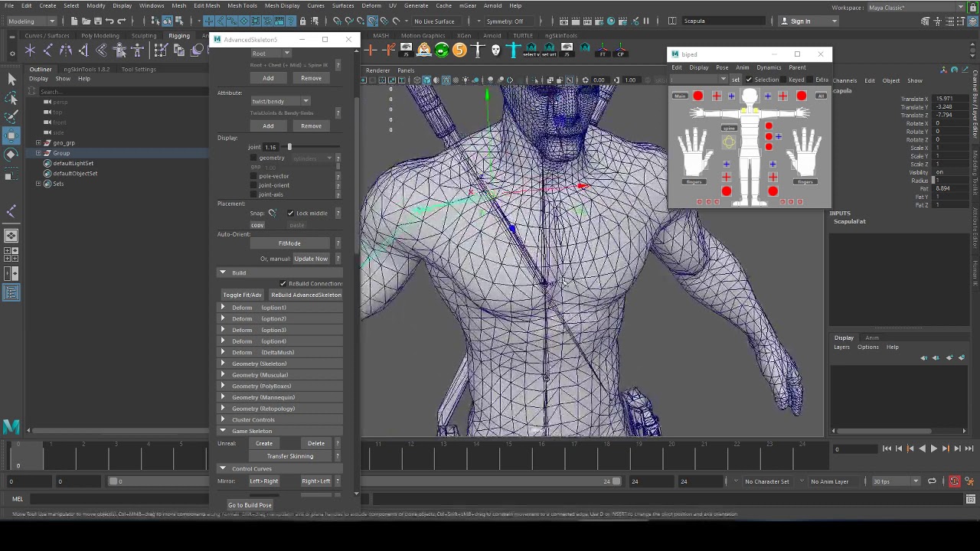Switch to the Sculpting shelf tab

[144, 35]
